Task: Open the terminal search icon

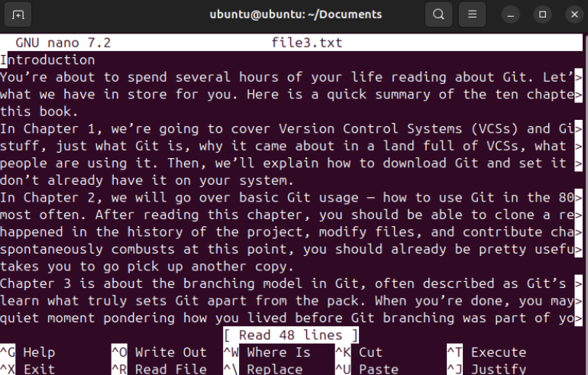Action: point(438,15)
